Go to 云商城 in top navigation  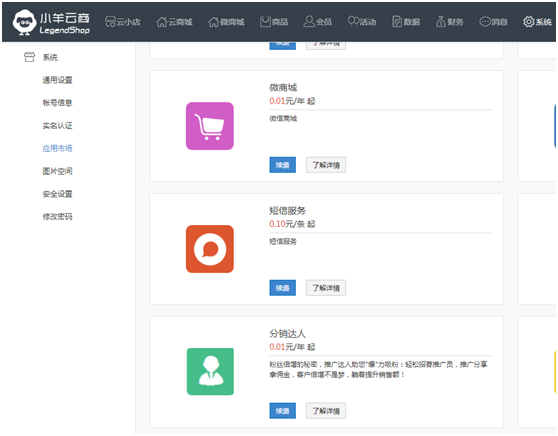174,22
